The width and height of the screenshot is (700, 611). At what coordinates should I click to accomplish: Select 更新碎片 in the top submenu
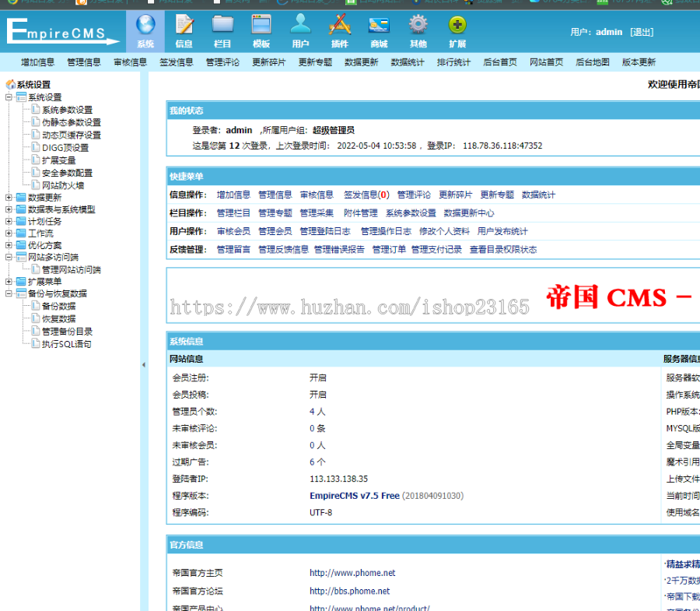tap(269, 62)
